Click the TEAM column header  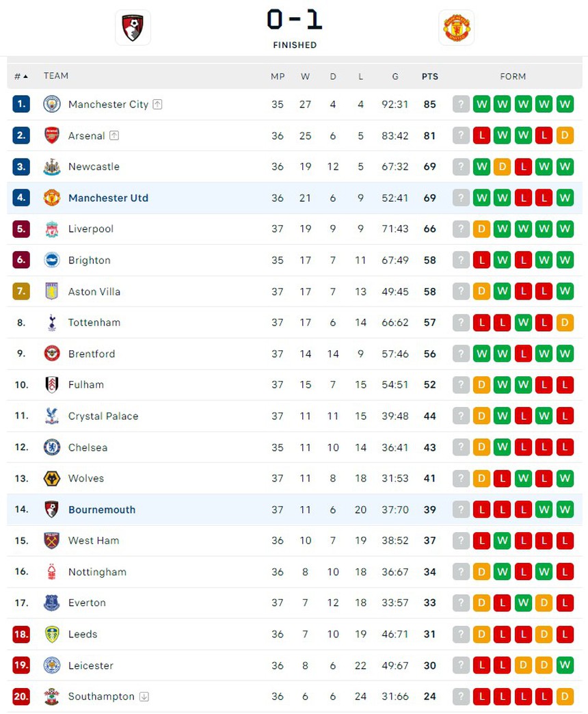(x=56, y=76)
